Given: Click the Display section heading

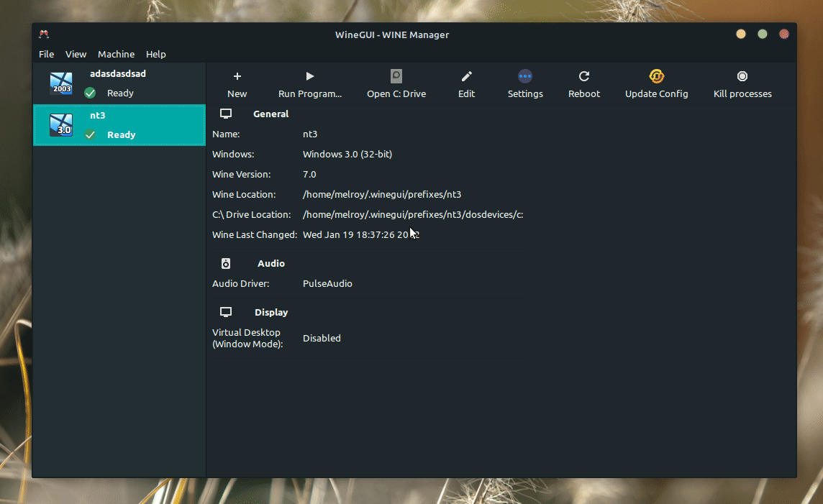Looking at the screenshot, I should coord(271,312).
